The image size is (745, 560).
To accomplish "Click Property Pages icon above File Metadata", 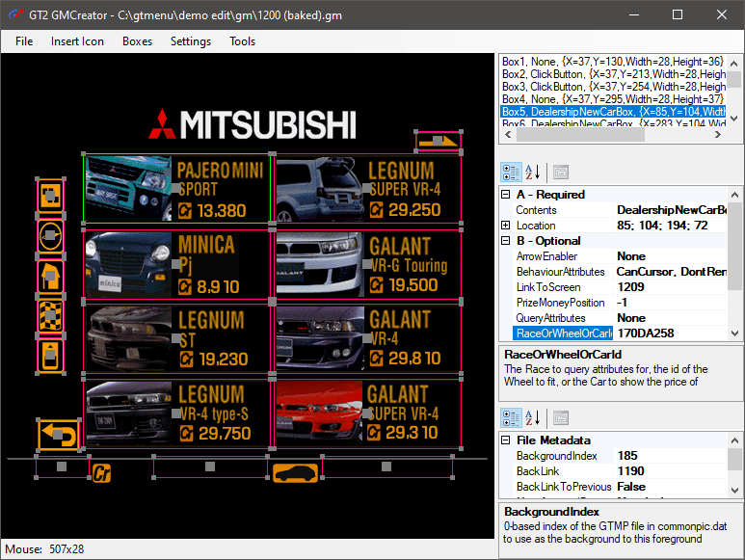I will pyautogui.click(x=561, y=418).
